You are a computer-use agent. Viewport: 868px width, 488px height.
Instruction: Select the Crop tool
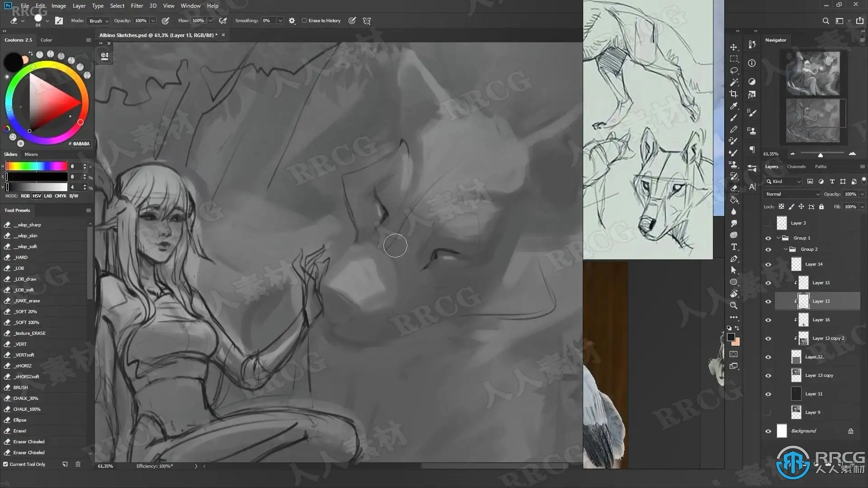coord(734,94)
